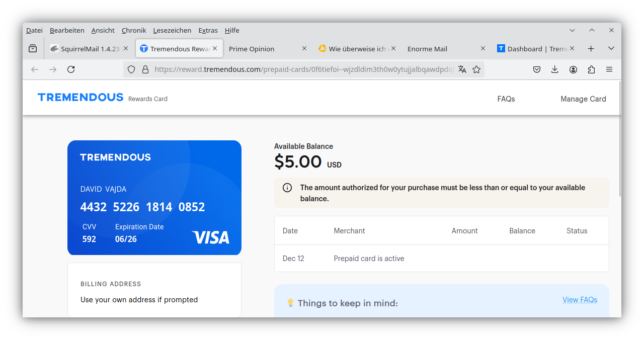Open a new tab with the plus icon
This screenshot has width=644, height=340.
[591, 49]
